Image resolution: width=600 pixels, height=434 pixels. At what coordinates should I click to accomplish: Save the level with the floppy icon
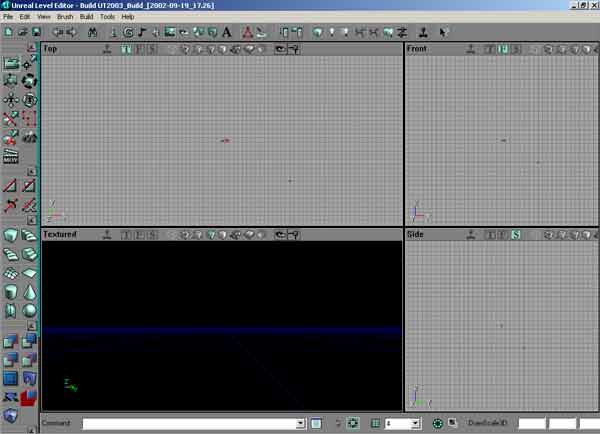(36, 32)
